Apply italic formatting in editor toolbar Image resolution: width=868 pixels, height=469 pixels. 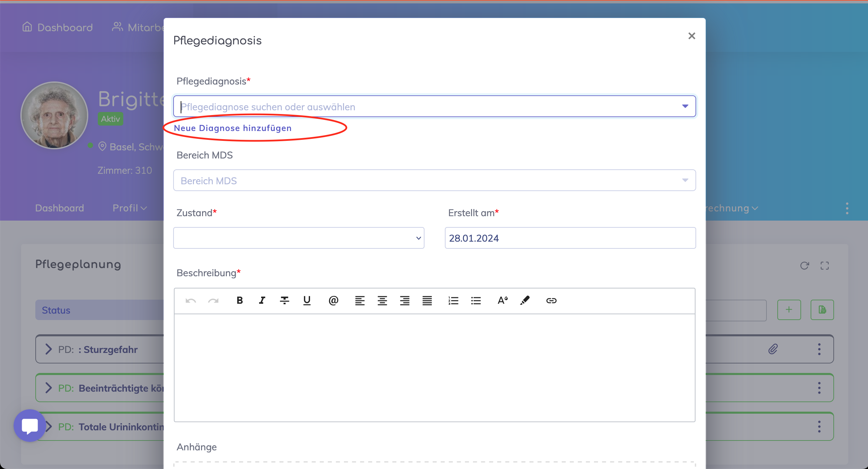click(262, 300)
